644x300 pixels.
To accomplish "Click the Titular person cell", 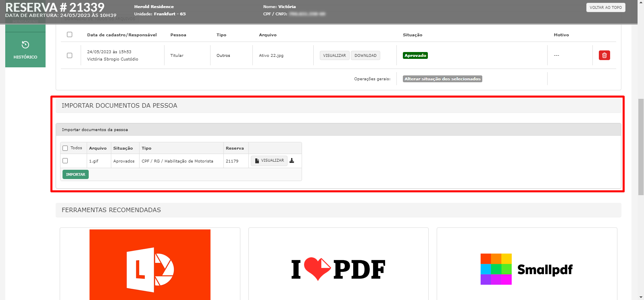I will click(177, 56).
